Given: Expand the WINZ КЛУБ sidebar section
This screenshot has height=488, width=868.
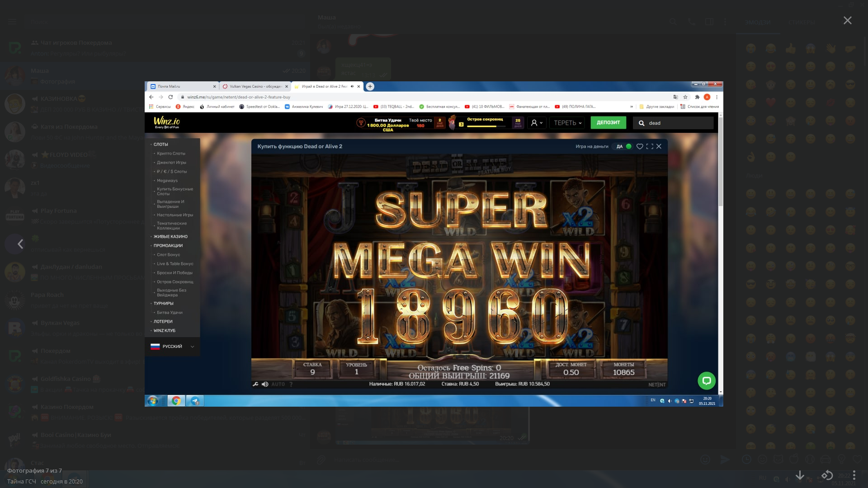Looking at the screenshot, I should (x=164, y=331).
